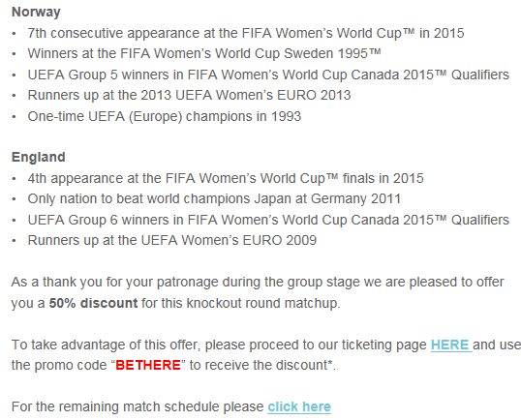This screenshot has height=420, width=521.
Task: Click 'to receive the discount*' text
Action: [x=262, y=365]
